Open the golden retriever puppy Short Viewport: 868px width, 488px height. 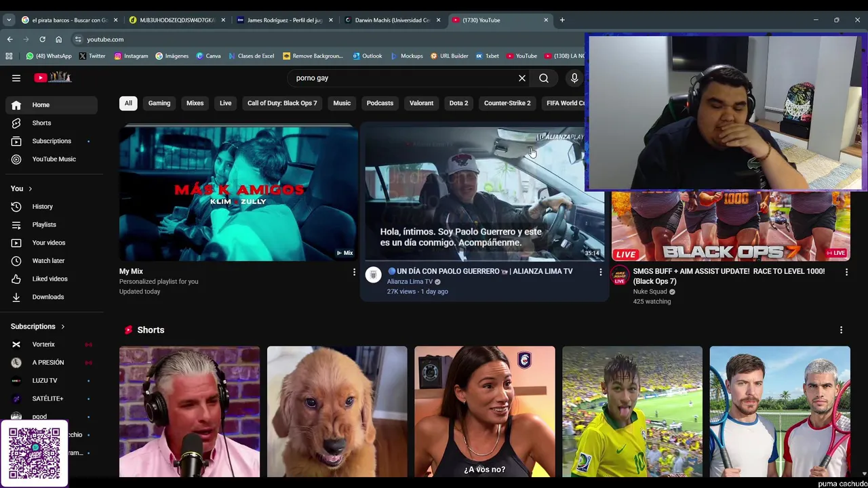(x=337, y=412)
